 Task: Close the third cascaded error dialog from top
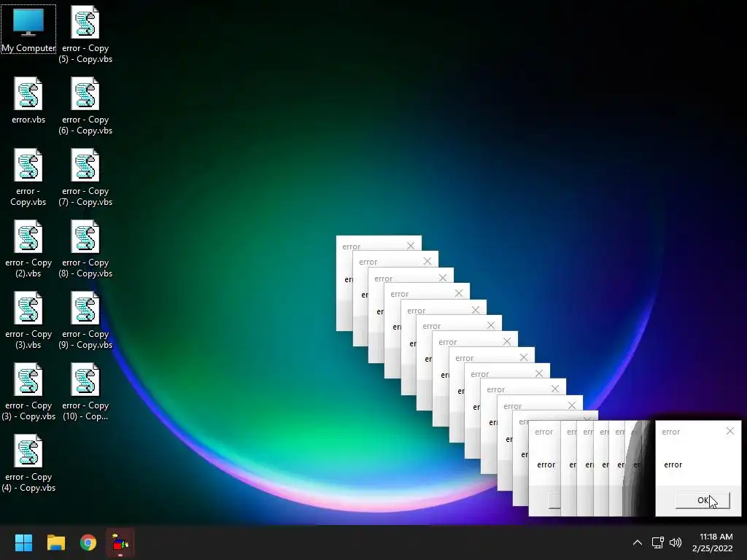[x=443, y=278]
